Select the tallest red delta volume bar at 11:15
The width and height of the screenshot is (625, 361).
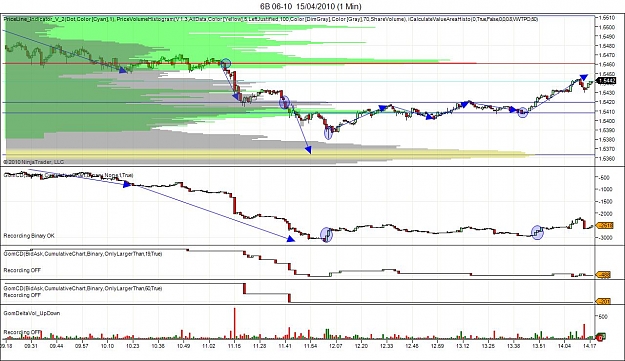235,323
